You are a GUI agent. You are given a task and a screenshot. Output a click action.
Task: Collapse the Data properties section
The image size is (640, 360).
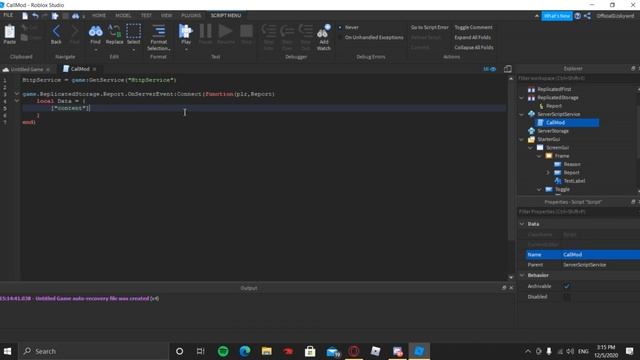522,224
